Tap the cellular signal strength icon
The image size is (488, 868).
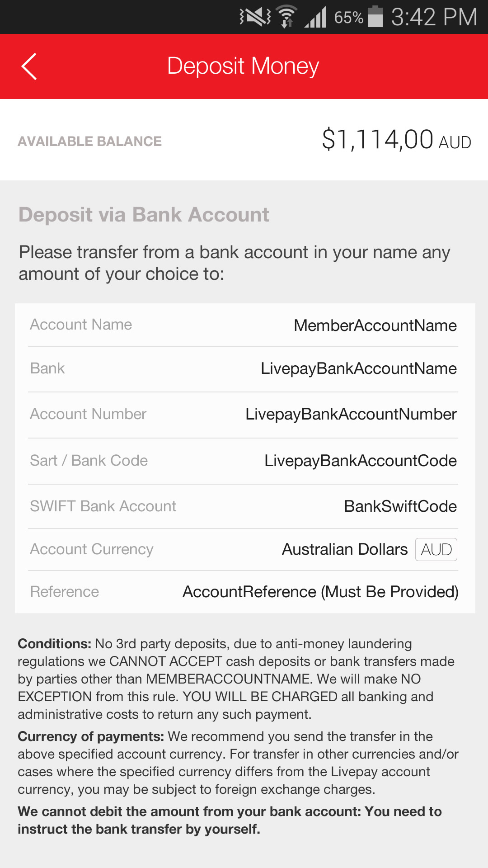[315, 18]
